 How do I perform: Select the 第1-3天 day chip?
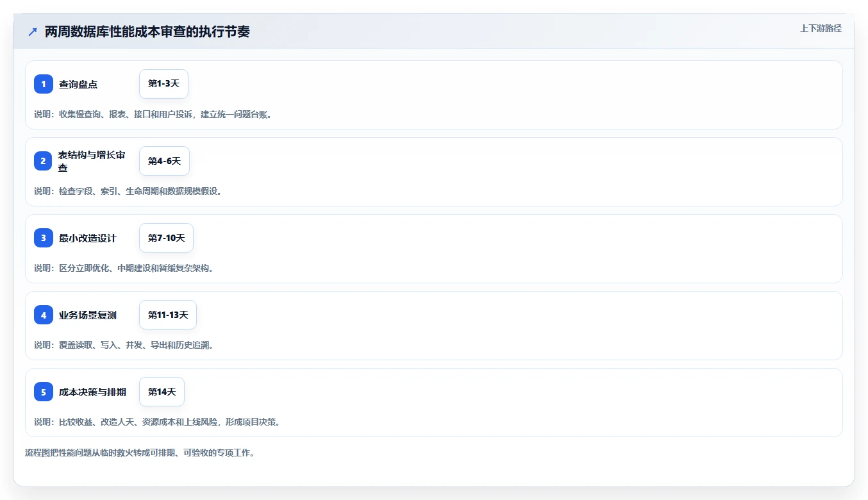[x=163, y=84]
